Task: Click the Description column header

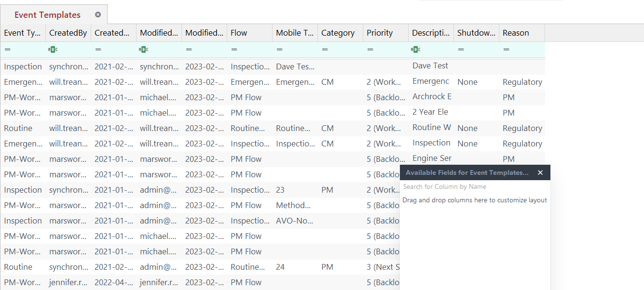Action: click(431, 33)
